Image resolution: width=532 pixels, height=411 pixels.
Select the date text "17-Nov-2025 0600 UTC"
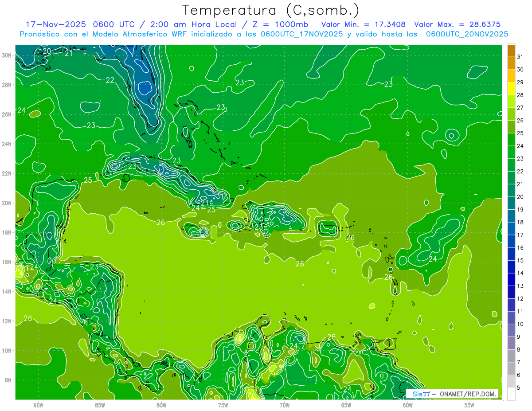pos(82,24)
